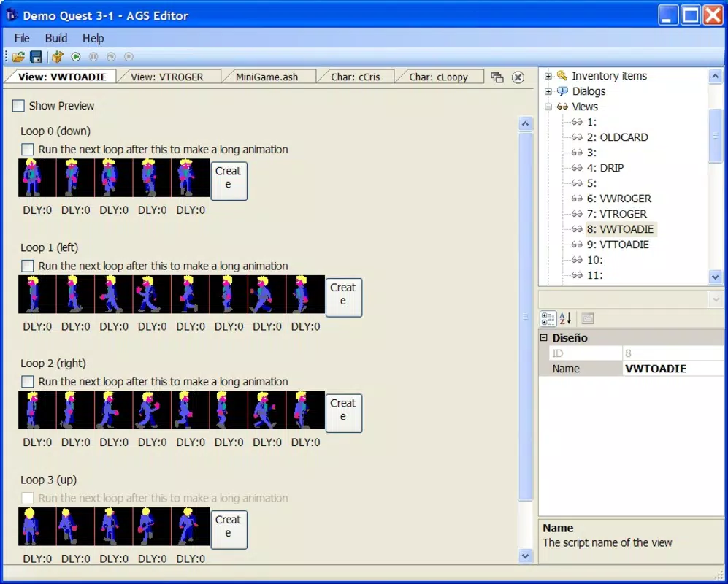Image resolution: width=728 pixels, height=584 pixels.
Task: Select fourth frame of Loop 2 (right)
Action: coord(152,410)
